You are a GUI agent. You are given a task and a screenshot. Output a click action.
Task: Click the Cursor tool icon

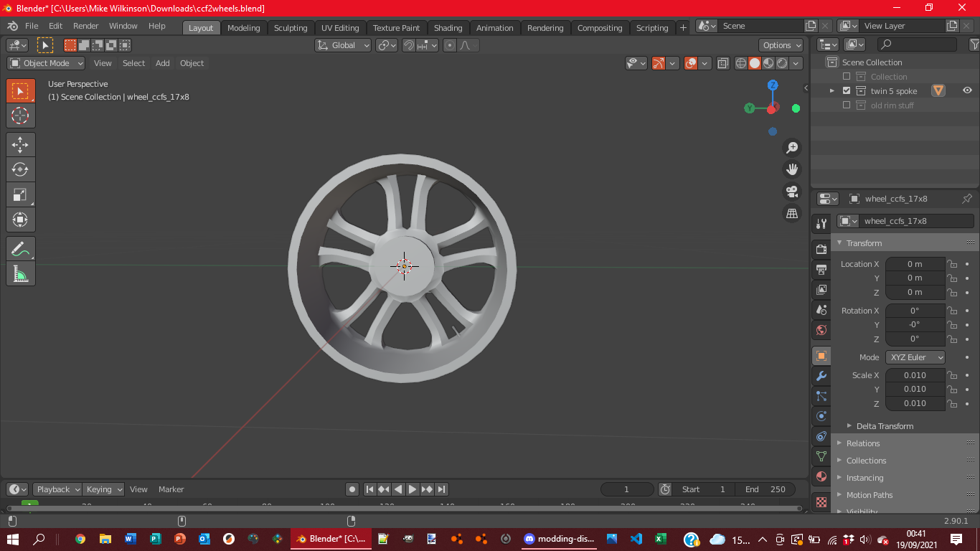[x=20, y=116]
